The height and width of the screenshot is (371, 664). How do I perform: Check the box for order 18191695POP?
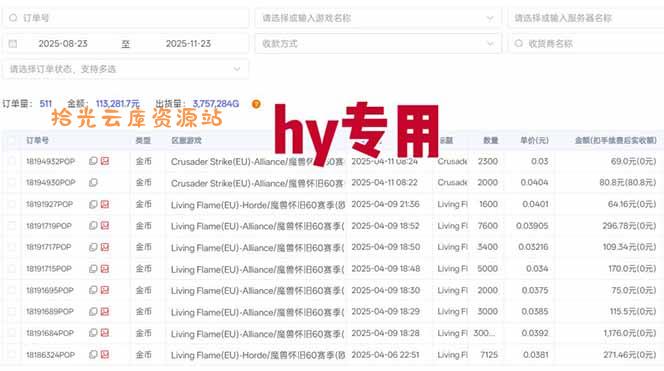tap(12, 290)
